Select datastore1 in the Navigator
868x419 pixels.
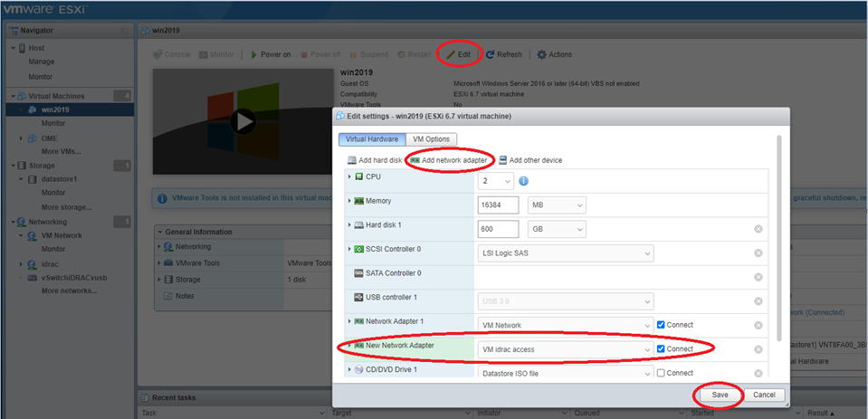coord(59,179)
